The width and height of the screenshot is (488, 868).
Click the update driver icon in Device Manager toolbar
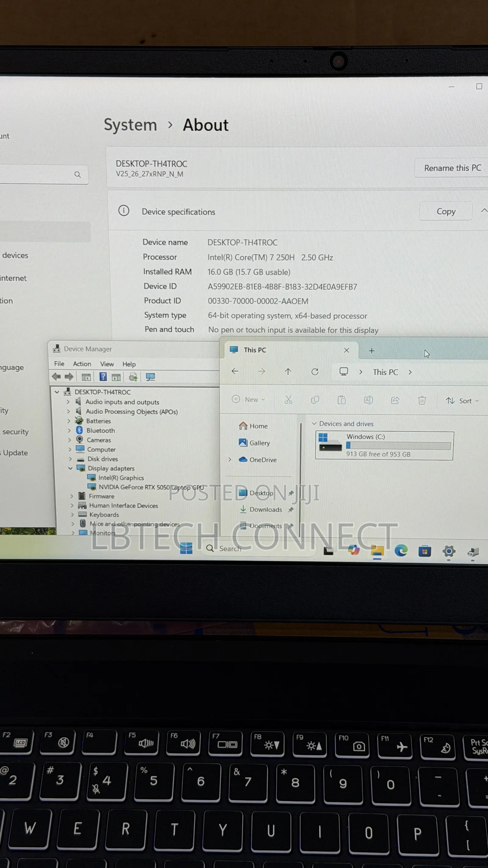point(133,377)
